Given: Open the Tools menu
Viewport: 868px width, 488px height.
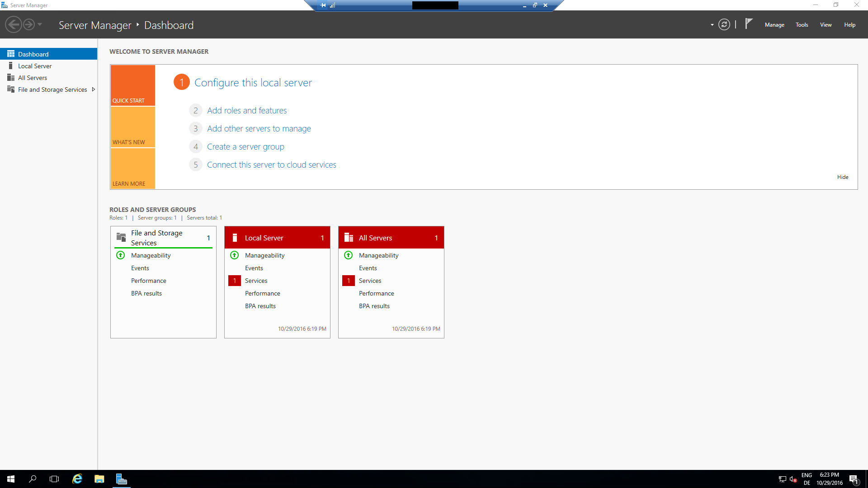Looking at the screenshot, I should 802,25.
